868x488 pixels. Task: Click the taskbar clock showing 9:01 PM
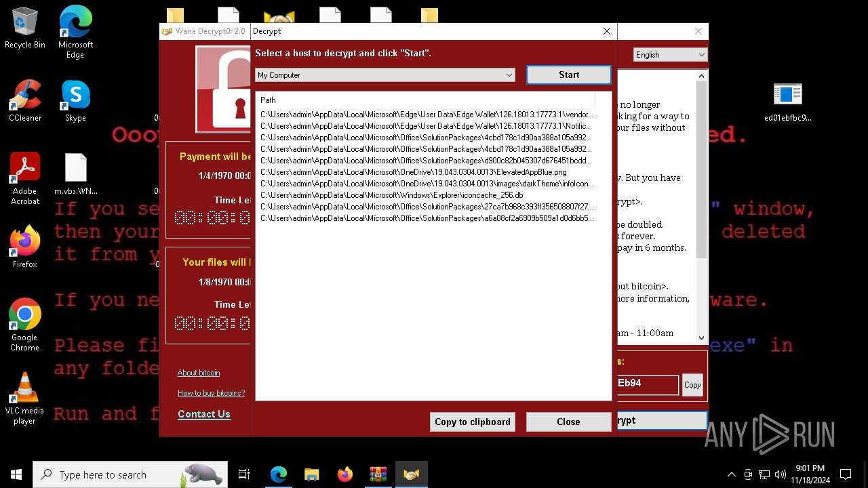(810, 474)
